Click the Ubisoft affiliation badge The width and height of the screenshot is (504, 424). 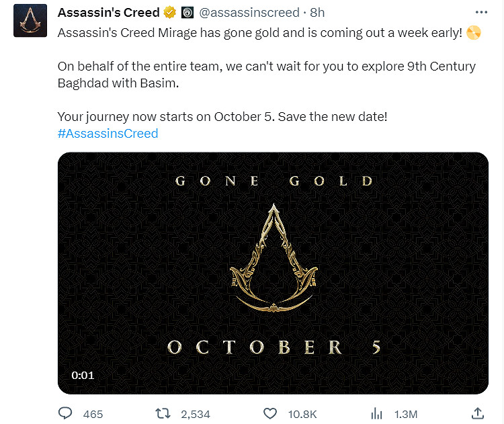click(187, 13)
